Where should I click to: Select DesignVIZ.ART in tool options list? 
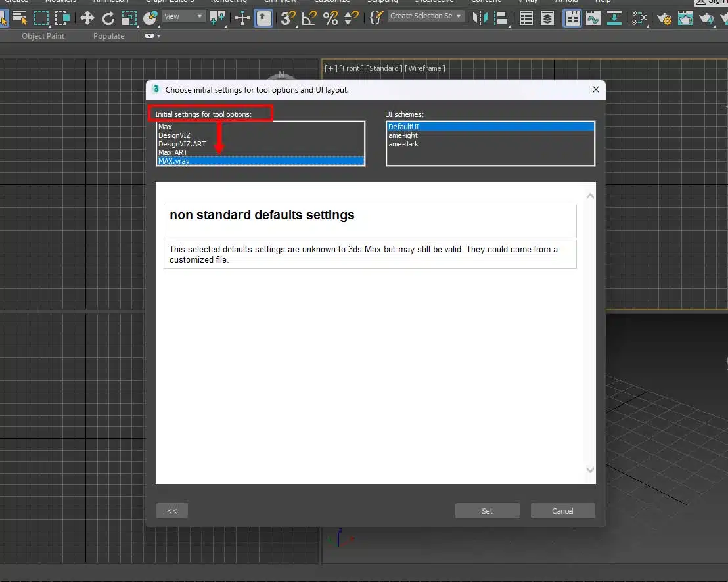point(260,144)
